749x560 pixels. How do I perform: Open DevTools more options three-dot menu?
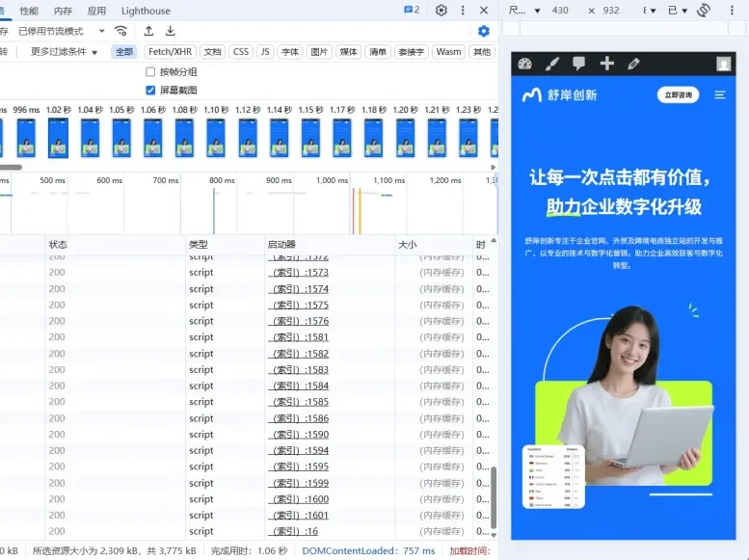click(x=464, y=11)
